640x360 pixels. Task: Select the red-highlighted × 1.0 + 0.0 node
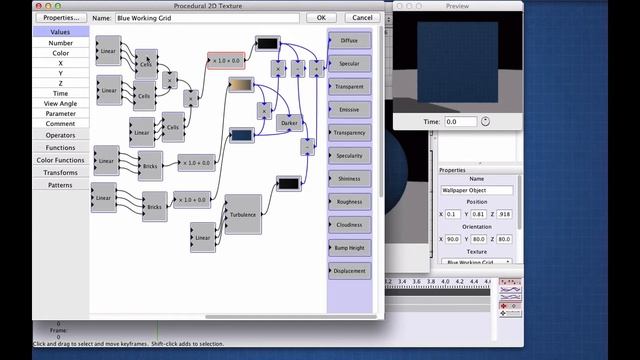(x=226, y=60)
